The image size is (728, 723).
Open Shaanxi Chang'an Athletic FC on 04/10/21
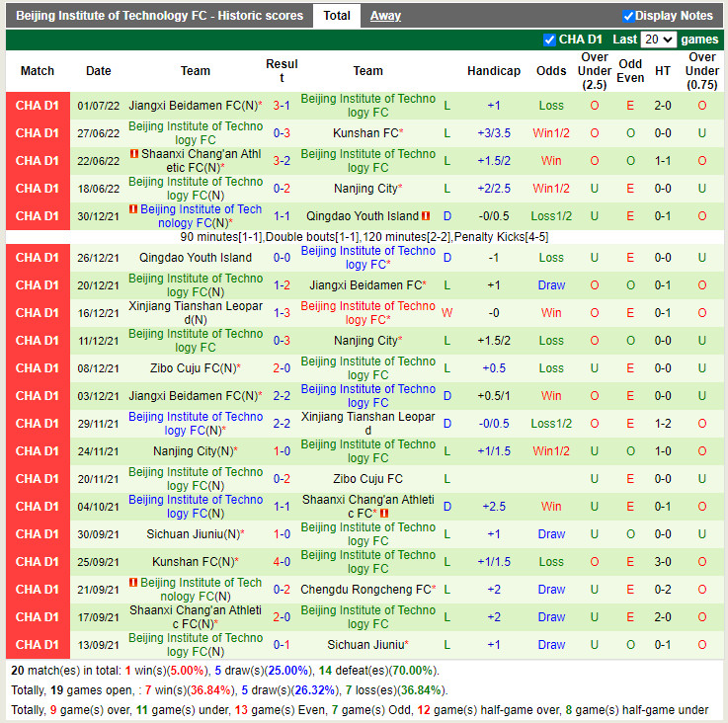pos(367,506)
